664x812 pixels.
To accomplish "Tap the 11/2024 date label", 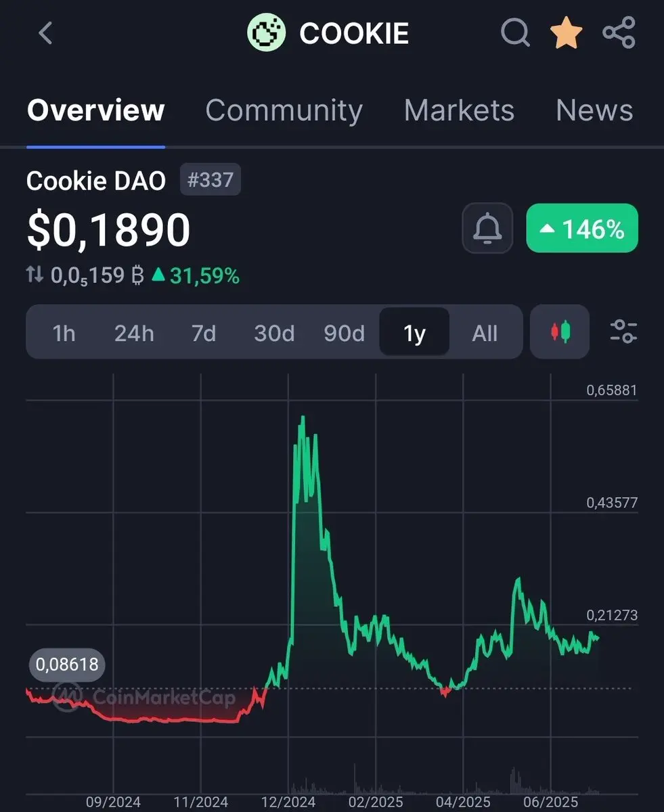I will (x=201, y=803).
